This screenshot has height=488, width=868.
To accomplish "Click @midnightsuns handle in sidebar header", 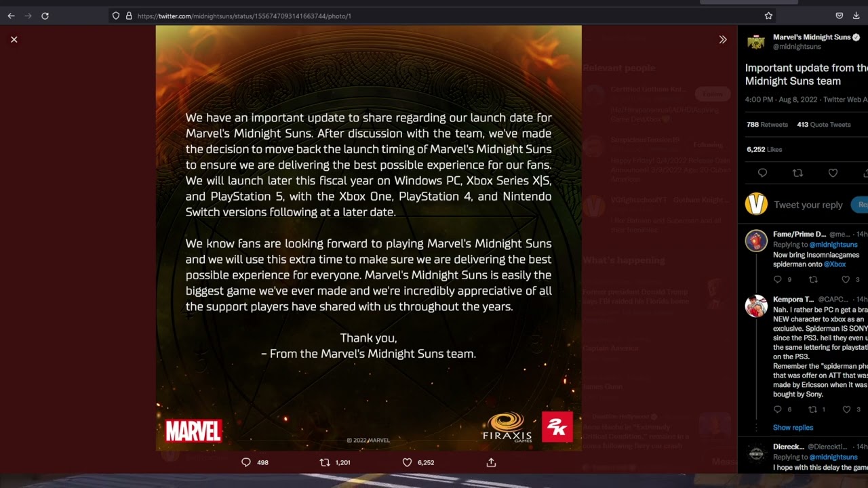I will (x=797, y=47).
